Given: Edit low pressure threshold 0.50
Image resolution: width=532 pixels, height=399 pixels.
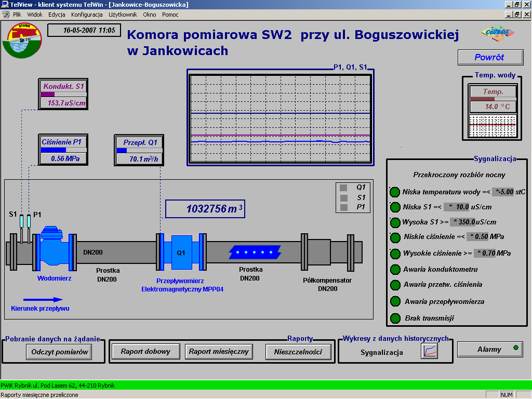Looking at the screenshot, I should (x=477, y=236).
